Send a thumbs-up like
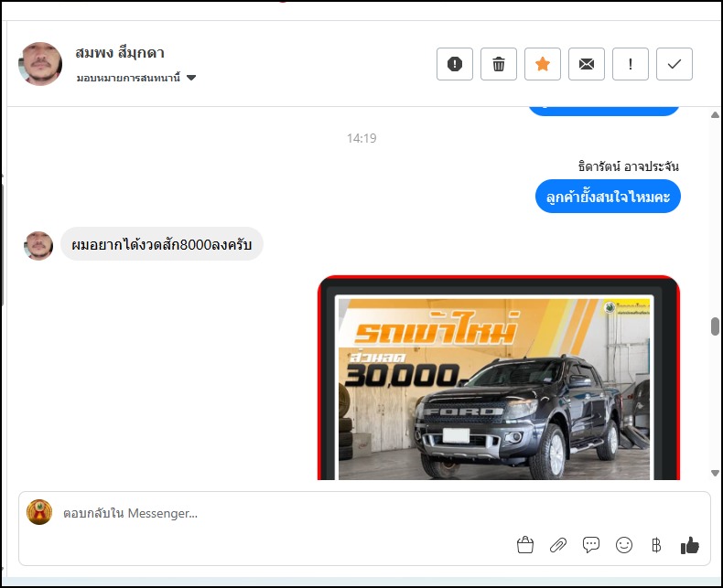723x588 pixels. tap(689, 546)
